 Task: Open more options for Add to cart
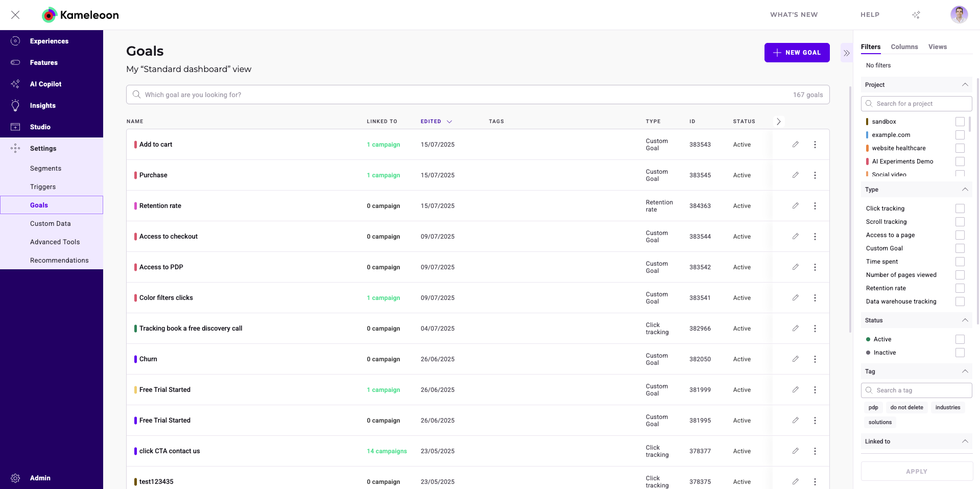(x=815, y=145)
